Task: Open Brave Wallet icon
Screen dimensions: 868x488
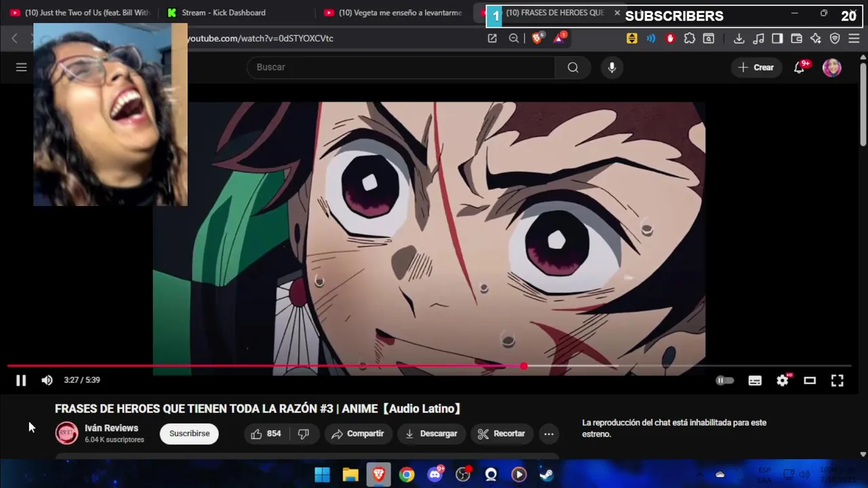Action: click(797, 39)
